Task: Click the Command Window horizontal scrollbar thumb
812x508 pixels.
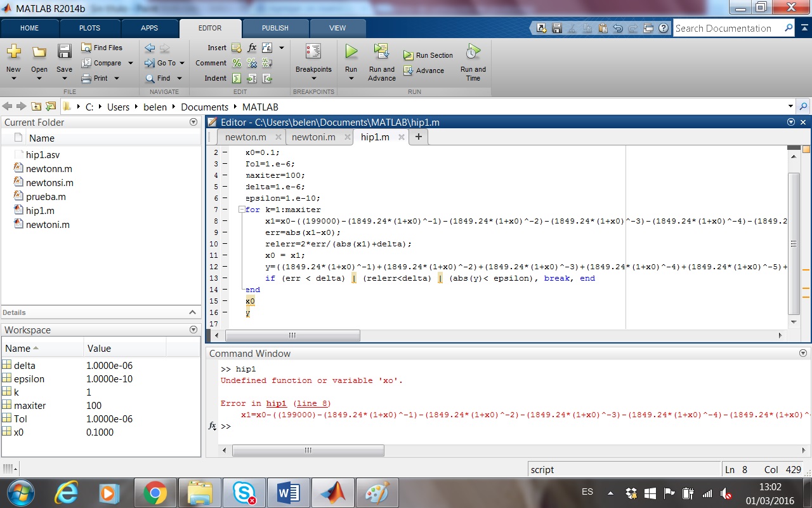Action: (308, 450)
